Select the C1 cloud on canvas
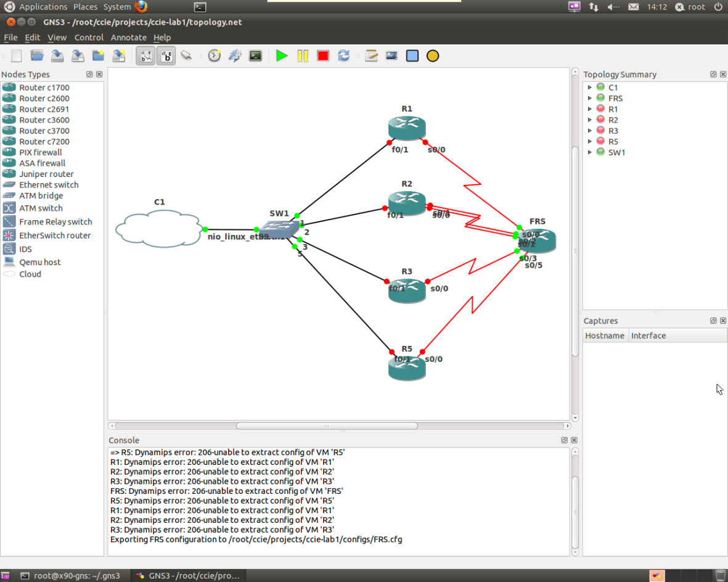The height and width of the screenshot is (582, 728). 159,229
